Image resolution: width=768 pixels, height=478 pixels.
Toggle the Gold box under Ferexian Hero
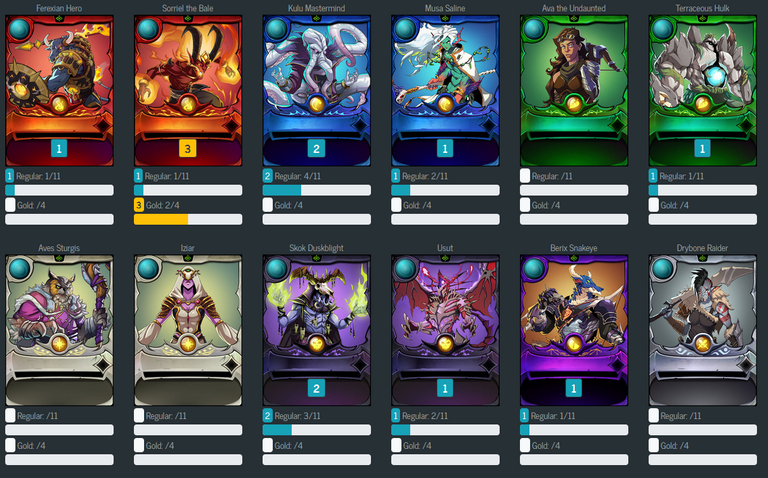(10, 205)
